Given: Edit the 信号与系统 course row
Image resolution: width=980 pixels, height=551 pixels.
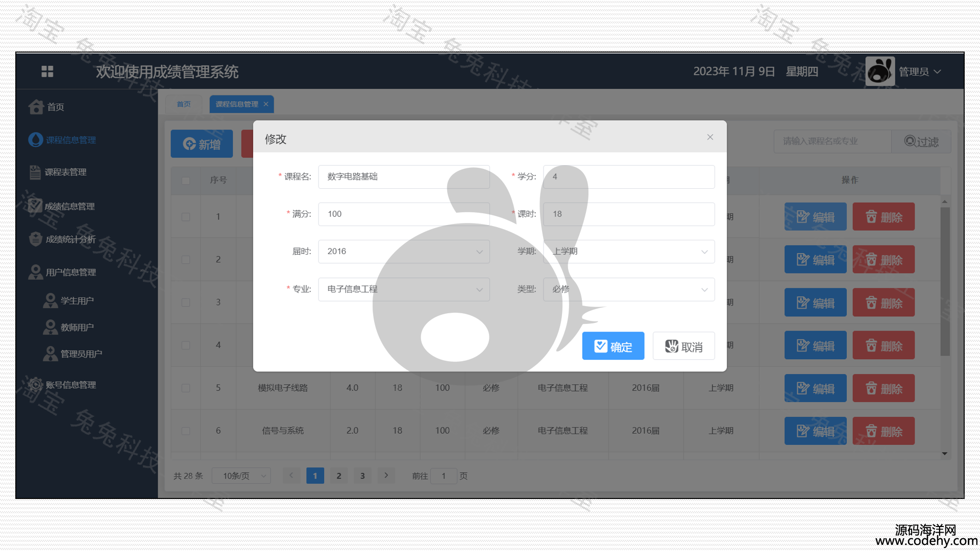Looking at the screenshot, I should click(815, 431).
